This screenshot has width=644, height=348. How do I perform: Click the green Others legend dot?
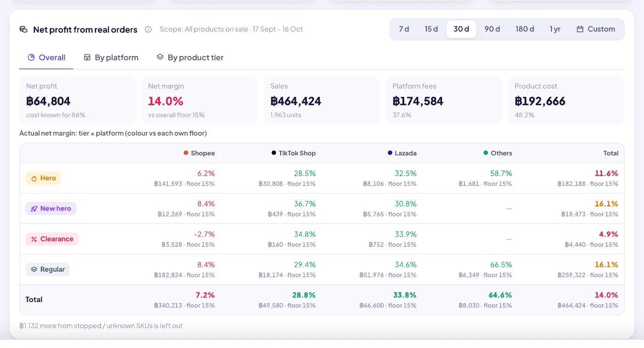point(486,153)
